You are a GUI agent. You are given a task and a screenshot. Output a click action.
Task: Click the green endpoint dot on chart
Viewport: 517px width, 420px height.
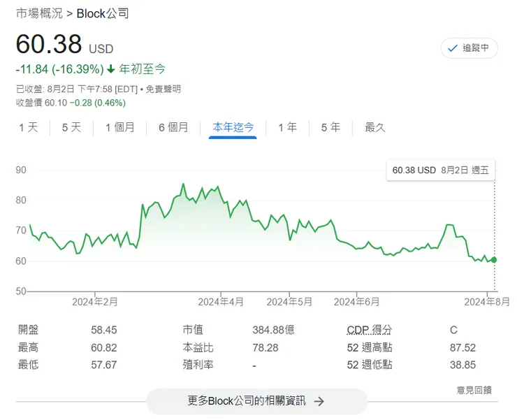[x=493, y=260]
